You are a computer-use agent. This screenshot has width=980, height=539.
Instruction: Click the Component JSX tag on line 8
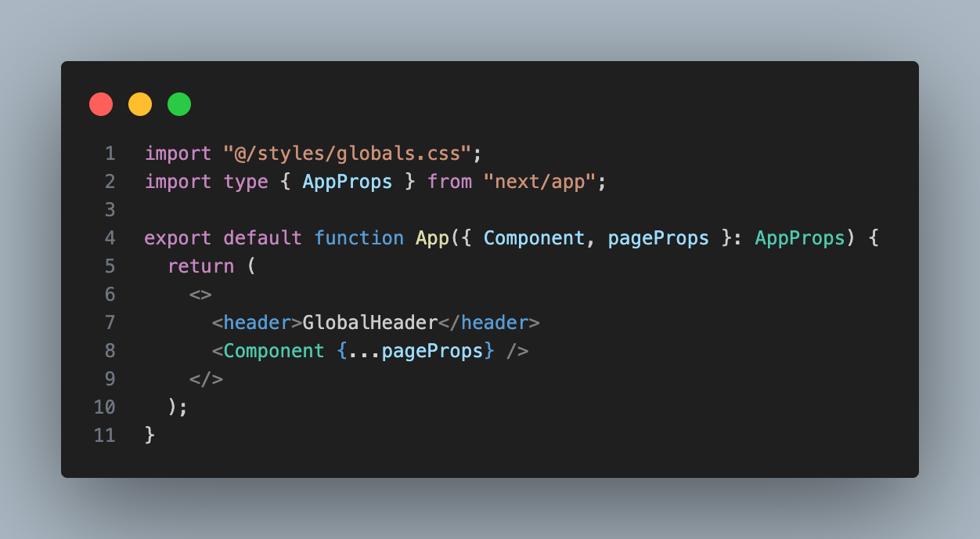point(274,350)
